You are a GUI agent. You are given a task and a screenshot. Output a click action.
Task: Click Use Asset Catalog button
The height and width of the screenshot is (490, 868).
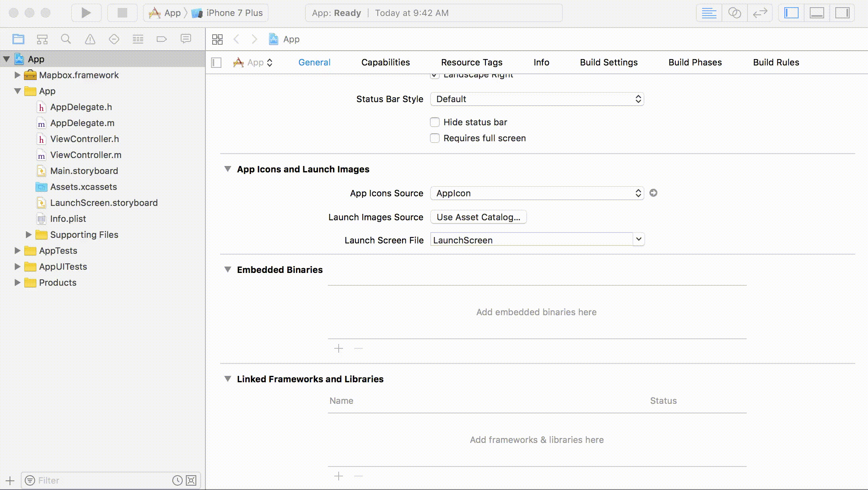[x=478, y=217]
